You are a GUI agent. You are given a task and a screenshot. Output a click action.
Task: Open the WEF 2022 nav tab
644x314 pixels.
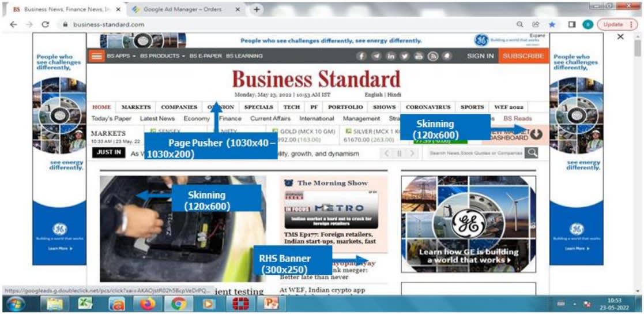click(509, 107)
